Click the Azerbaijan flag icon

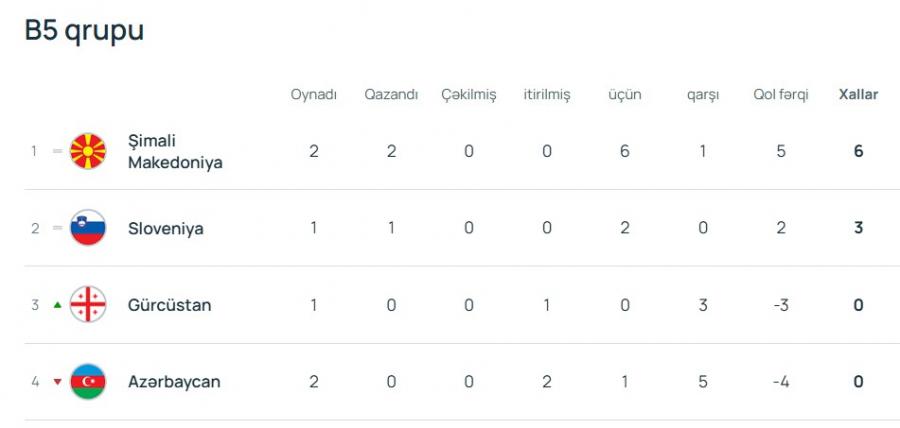point(88,382)
